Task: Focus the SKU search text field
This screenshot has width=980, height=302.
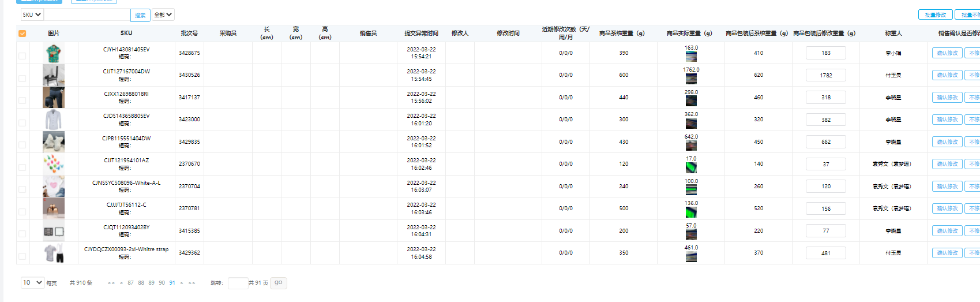Action: tap(87, 15)
